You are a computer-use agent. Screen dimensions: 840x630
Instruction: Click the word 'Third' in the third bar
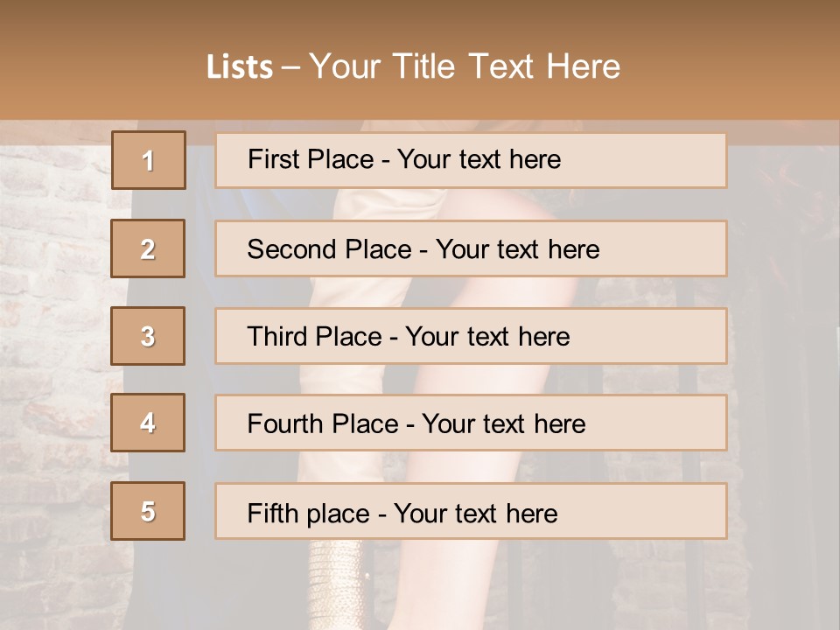pyautogui.click(x=278, y=337)
